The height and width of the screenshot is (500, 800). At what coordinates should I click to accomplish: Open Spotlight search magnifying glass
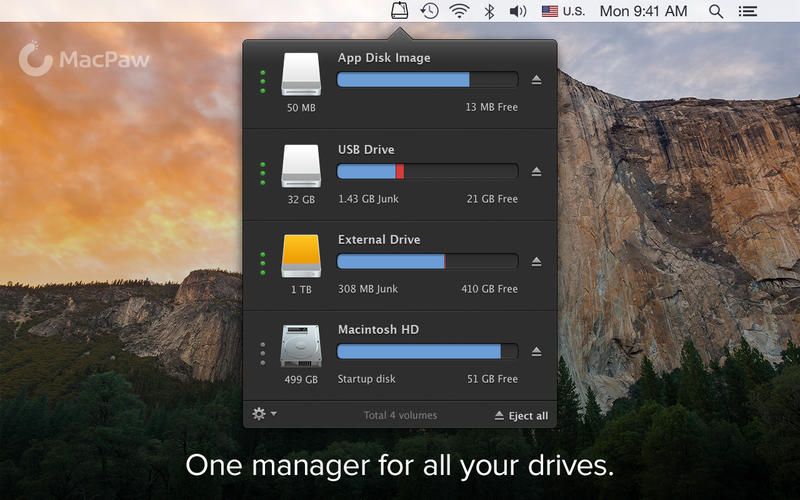click(716, 11)
